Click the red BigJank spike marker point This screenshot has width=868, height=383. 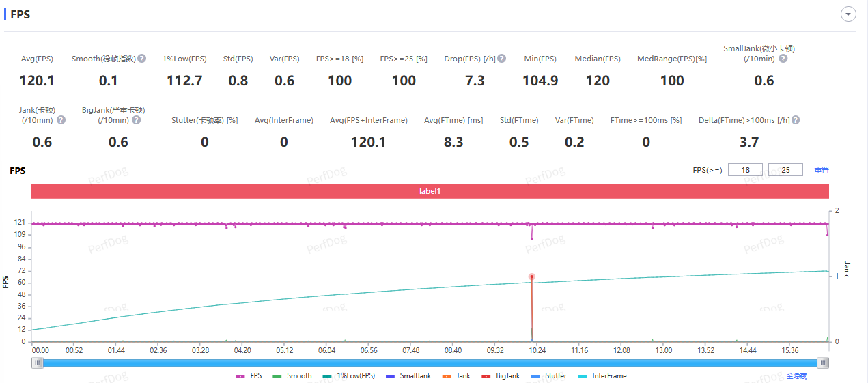[x=531, y=276]
